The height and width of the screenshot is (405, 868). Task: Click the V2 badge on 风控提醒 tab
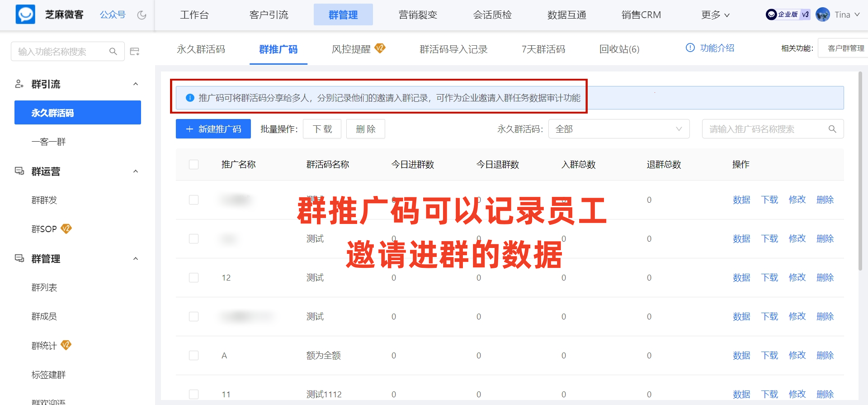[x=380, y=48]
